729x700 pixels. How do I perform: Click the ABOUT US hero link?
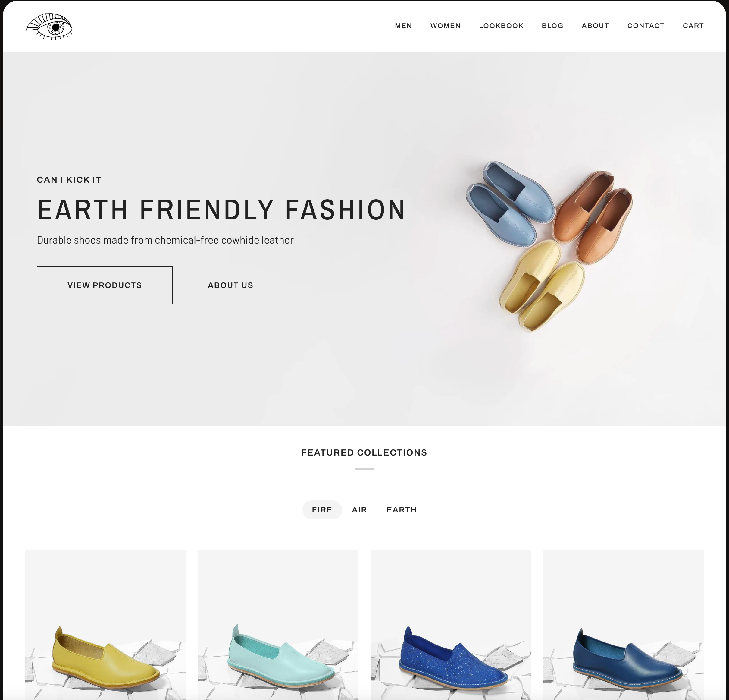(x=230, y=285)
